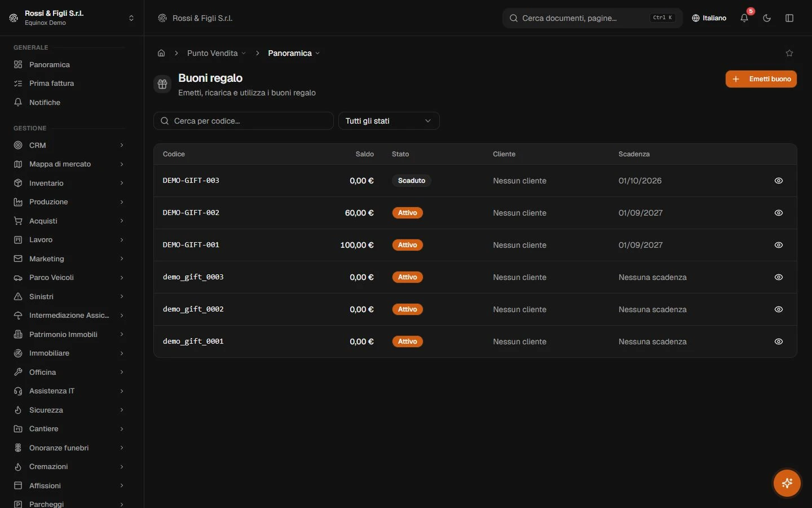Expand the Produzione sidebar section
This screenshot has width=812, height=508.
tap(69, 202)
